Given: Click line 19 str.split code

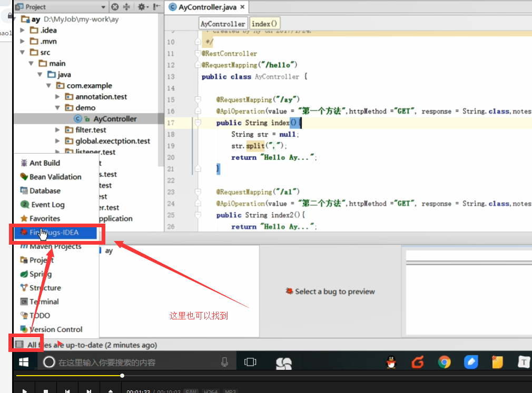Looking at the screenshot, I should click(259, 146).
